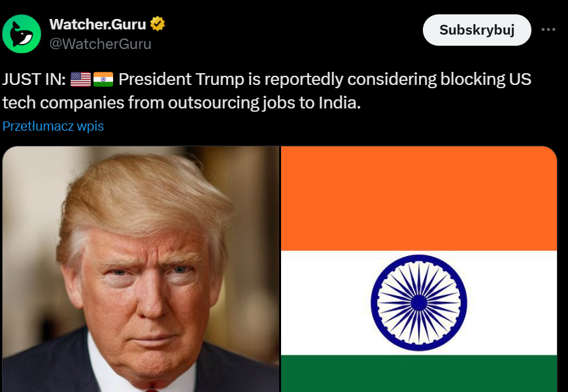Click the 'JUST IN:' text
The width and height of the screenshot is (568, 392).
click(34, 79)
